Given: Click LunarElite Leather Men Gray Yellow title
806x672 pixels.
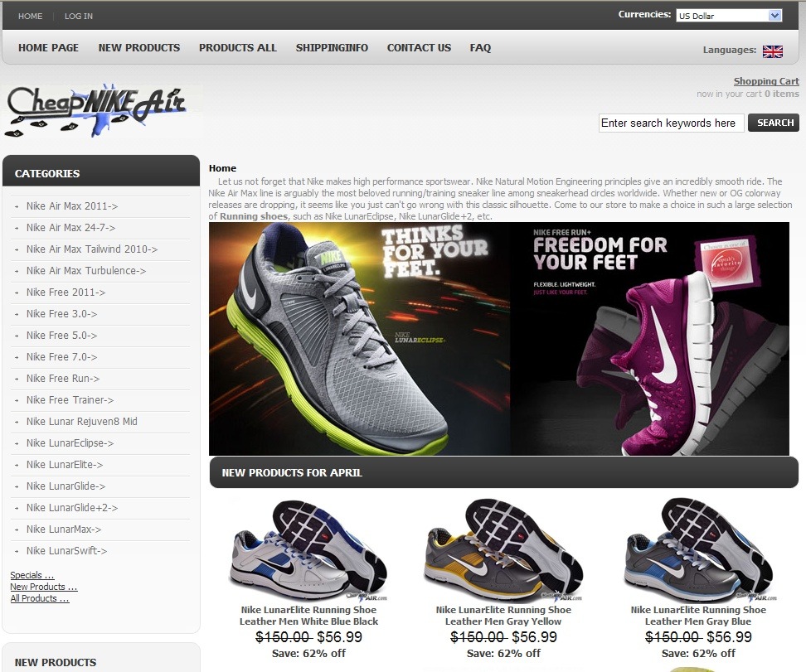Looking at the screenshot, I should 503,616.
